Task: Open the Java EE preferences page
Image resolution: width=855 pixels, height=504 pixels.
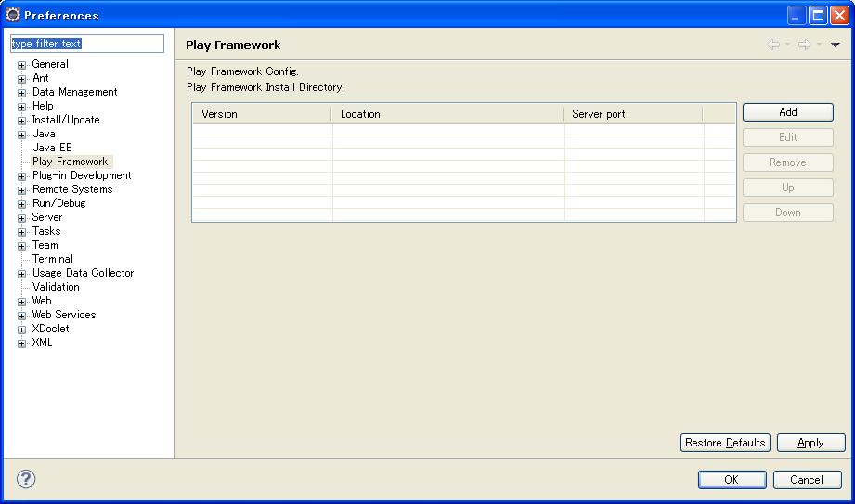Action: pos(52,148)
